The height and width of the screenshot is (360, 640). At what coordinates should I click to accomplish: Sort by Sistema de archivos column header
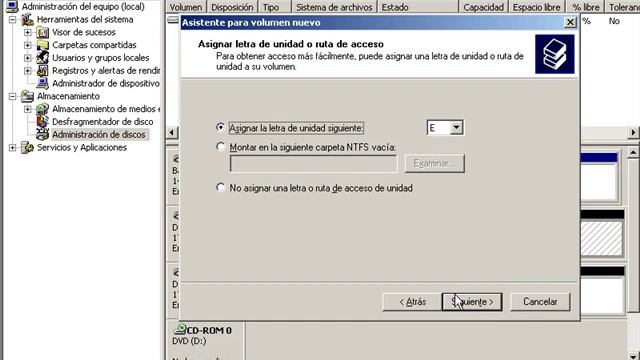tap(335, 7)
